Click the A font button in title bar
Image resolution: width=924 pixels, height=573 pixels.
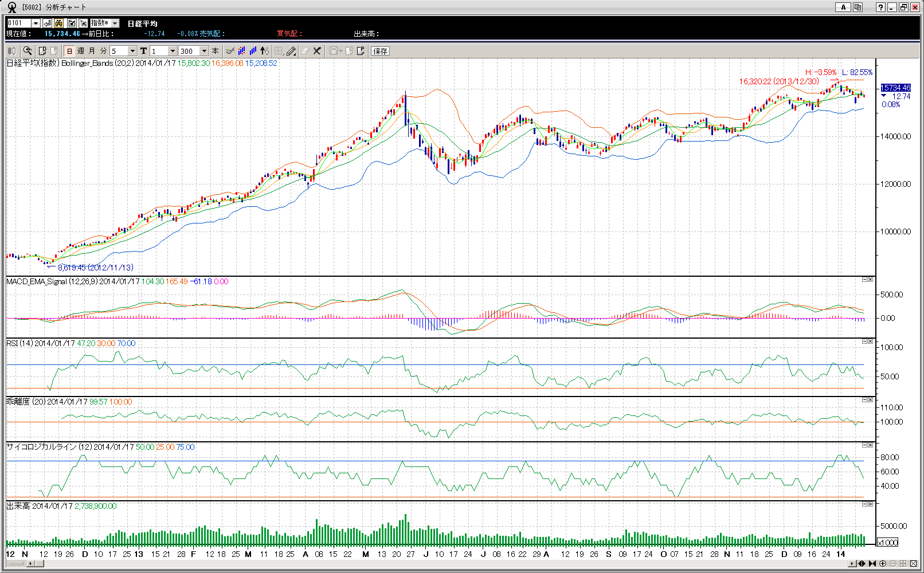(843, 7)
